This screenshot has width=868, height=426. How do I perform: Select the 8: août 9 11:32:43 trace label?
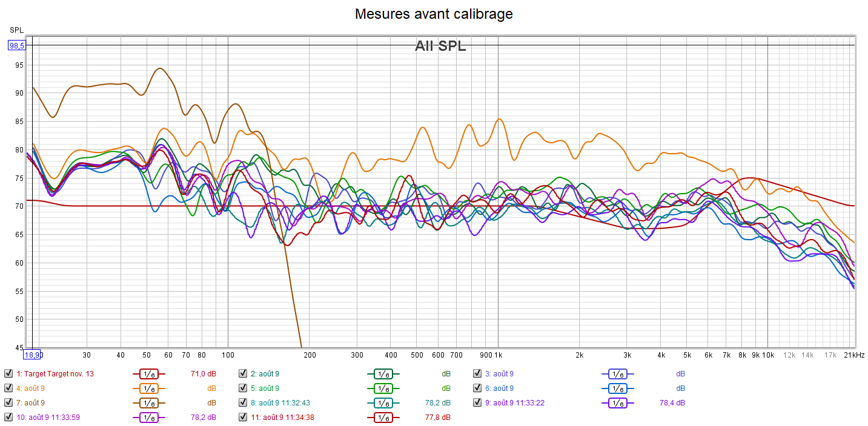[x=283, y=402]
